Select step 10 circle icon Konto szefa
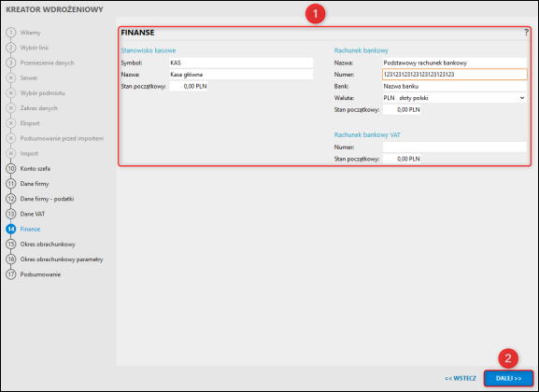 pos(11,168)
